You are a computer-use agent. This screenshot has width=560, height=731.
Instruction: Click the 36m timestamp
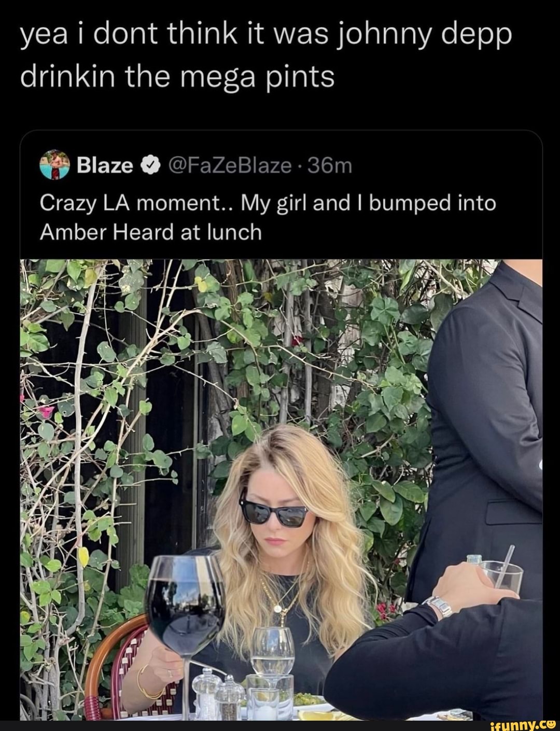(x=330, y=166)
